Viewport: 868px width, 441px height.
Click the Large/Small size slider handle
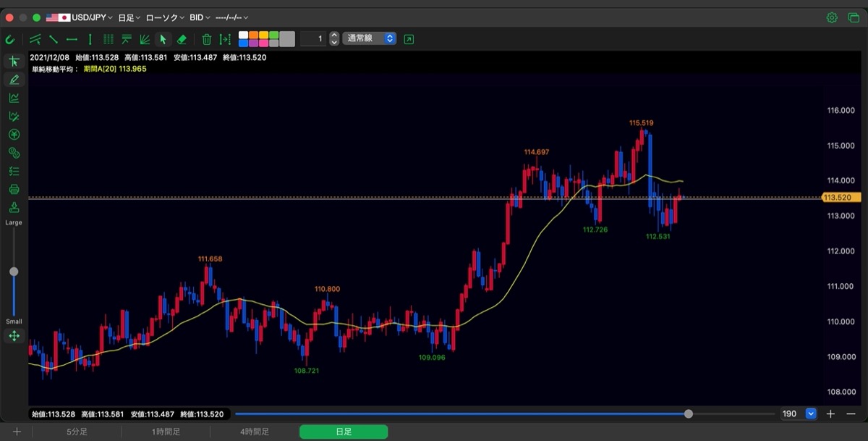14,272
